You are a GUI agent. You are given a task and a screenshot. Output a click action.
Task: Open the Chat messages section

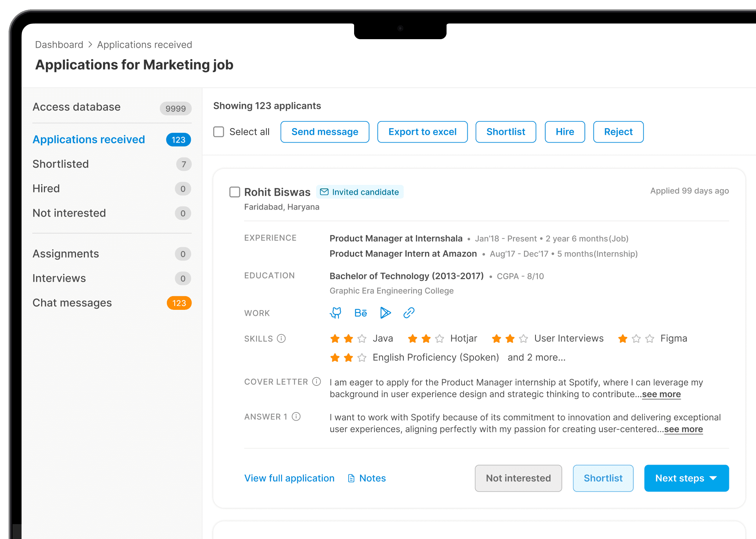72,303
